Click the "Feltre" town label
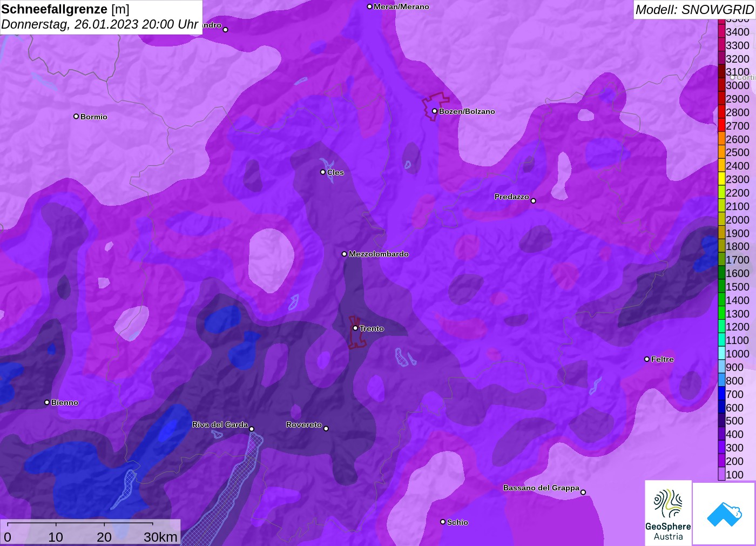The width and height of the screenshot is (756, 546). (x=663, y=359)
